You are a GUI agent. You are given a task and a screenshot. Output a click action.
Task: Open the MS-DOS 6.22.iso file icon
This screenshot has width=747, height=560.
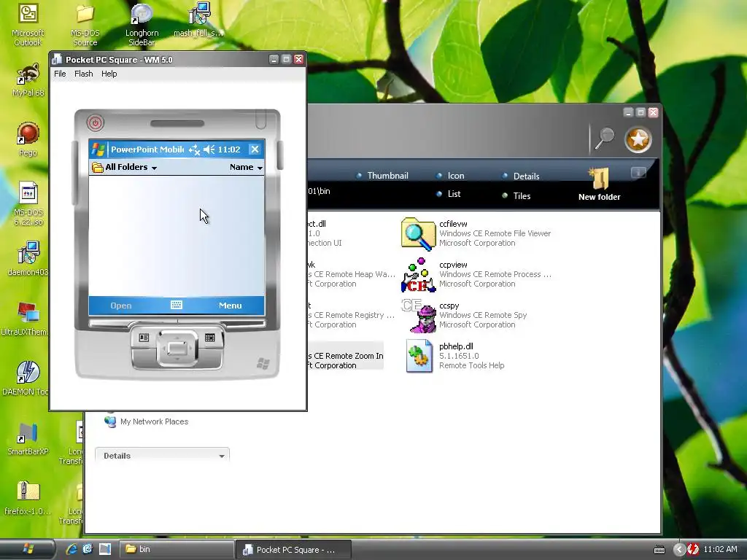click(28, 203)
